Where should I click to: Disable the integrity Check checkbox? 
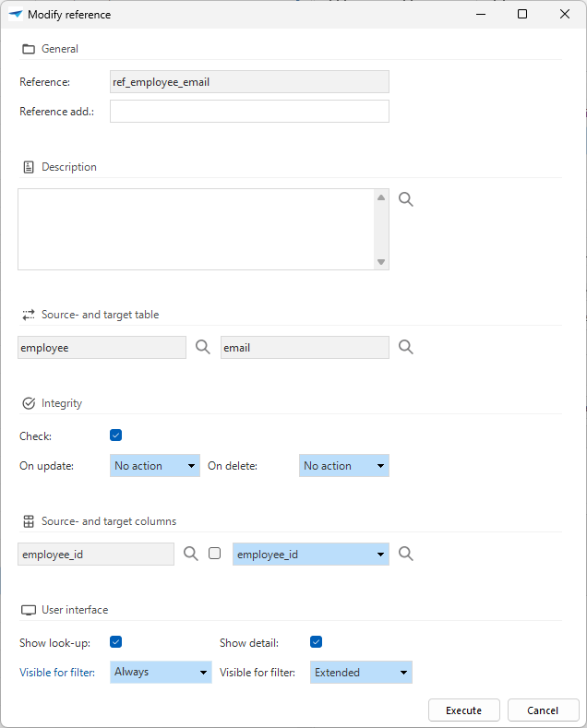(115, 436)
